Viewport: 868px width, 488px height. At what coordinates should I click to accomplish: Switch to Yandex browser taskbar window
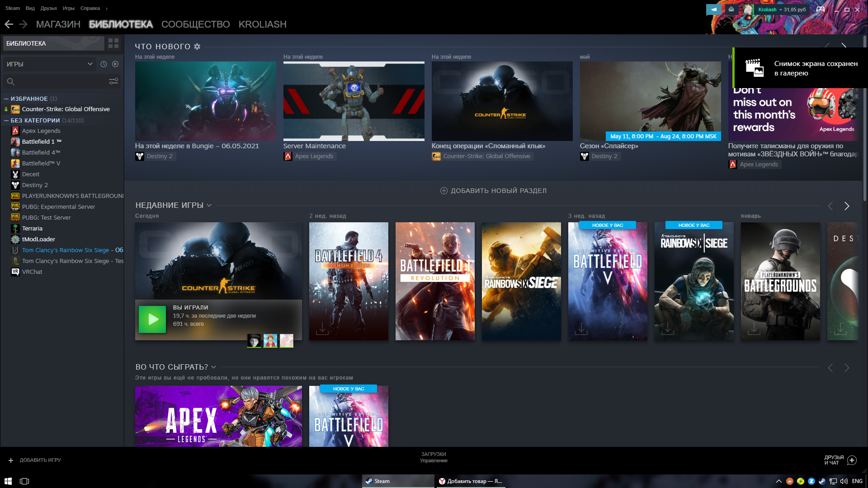click(470, 481)
